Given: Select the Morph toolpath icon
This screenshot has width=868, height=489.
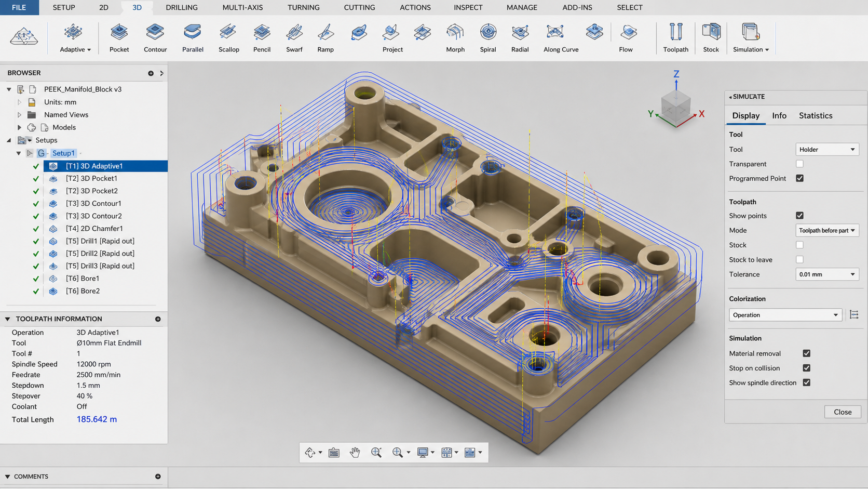Looking at the screenshot, I should [455, 33].
